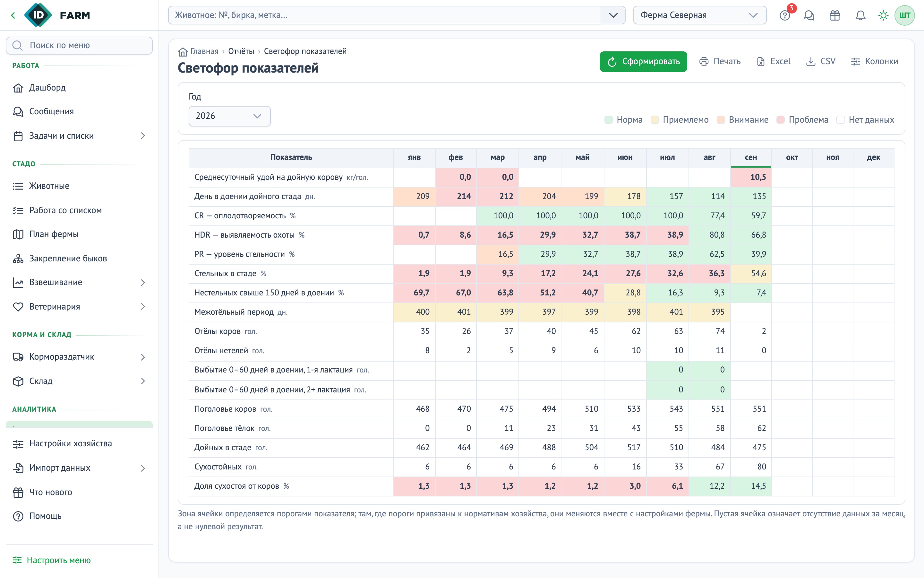
Task: Download report as CSV
Action: (821, 62)
